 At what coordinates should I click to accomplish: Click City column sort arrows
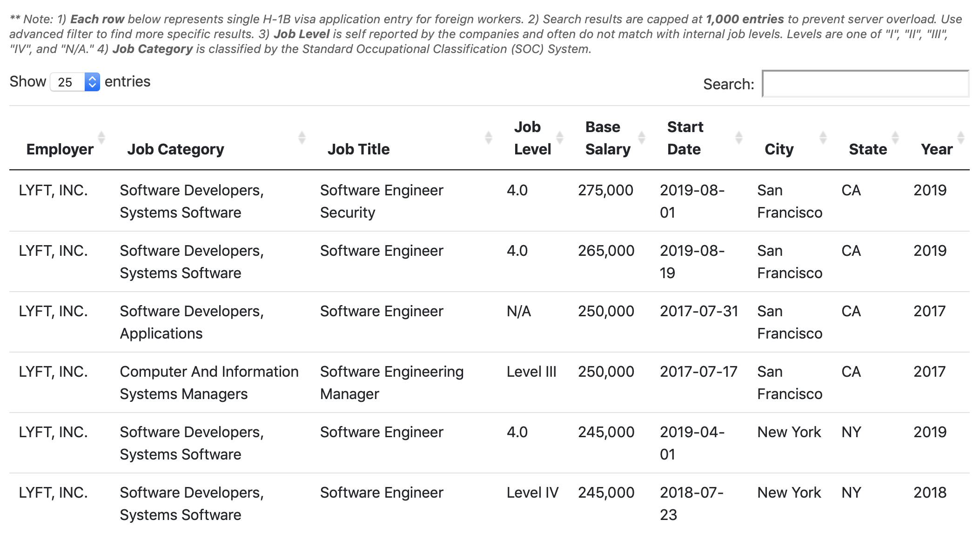coord(823,138)
